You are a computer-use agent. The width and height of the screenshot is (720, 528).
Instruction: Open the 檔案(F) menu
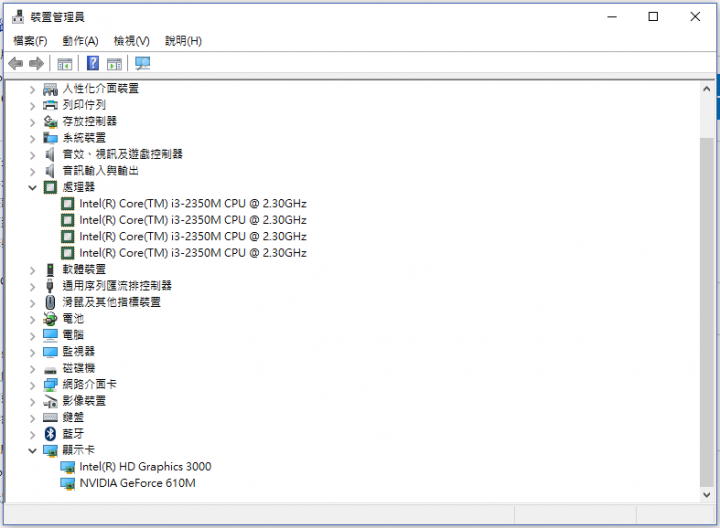tap(30, 41)
